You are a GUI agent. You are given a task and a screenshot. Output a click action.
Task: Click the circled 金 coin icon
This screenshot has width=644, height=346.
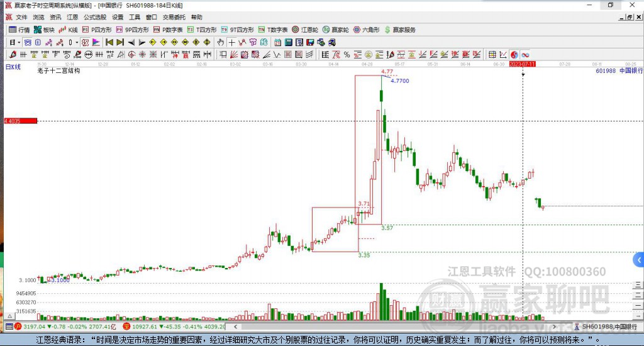pyautogui.click(x=369, y=55)
